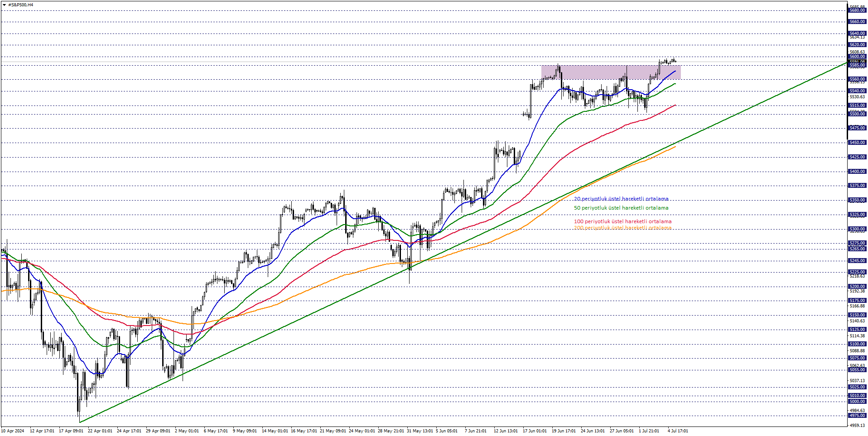
Task: Click the 2 May 01:01 time axis label
Action: (x=187, y=431)
